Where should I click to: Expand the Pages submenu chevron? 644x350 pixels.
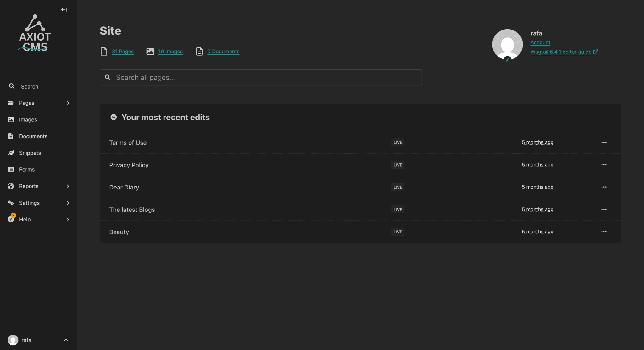(x=68, y=103)
